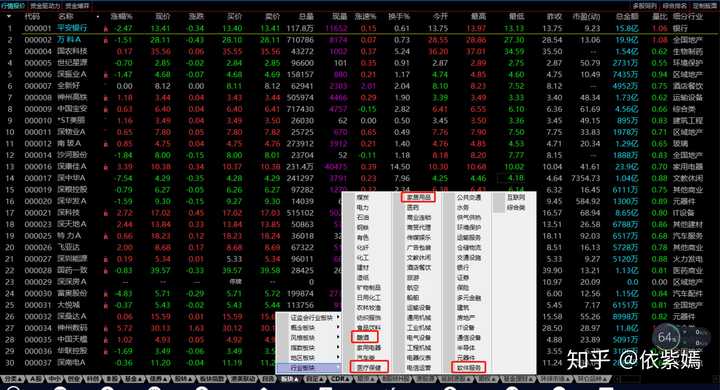Expand the 证监会行业板块 submenu
Image resolution: width=720 pixels, height=390 pixels.
[x=309, y=318]
